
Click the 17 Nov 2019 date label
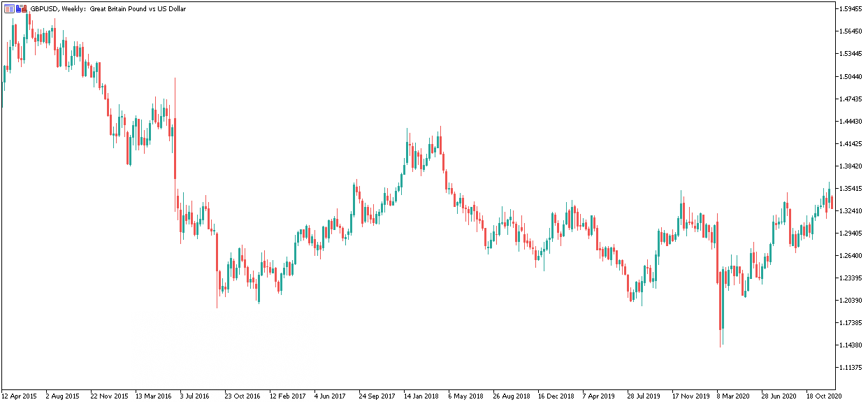pos(690,396)
